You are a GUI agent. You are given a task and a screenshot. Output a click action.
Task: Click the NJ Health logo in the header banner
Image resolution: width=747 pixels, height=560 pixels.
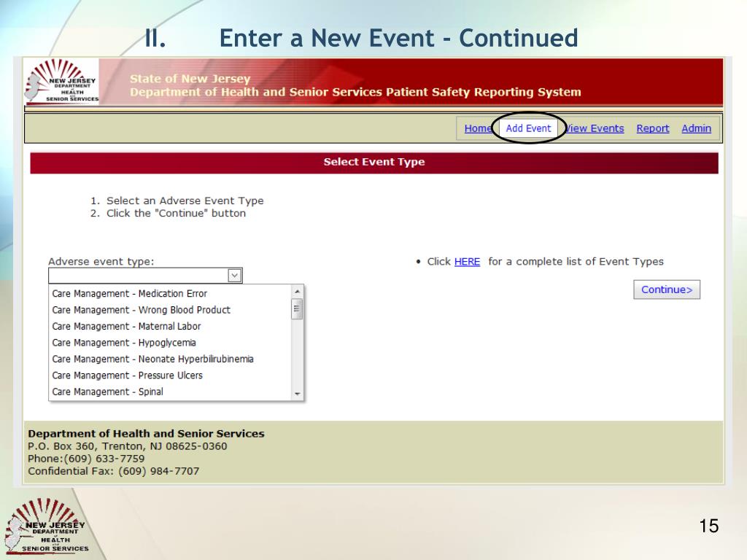point(62,82)
